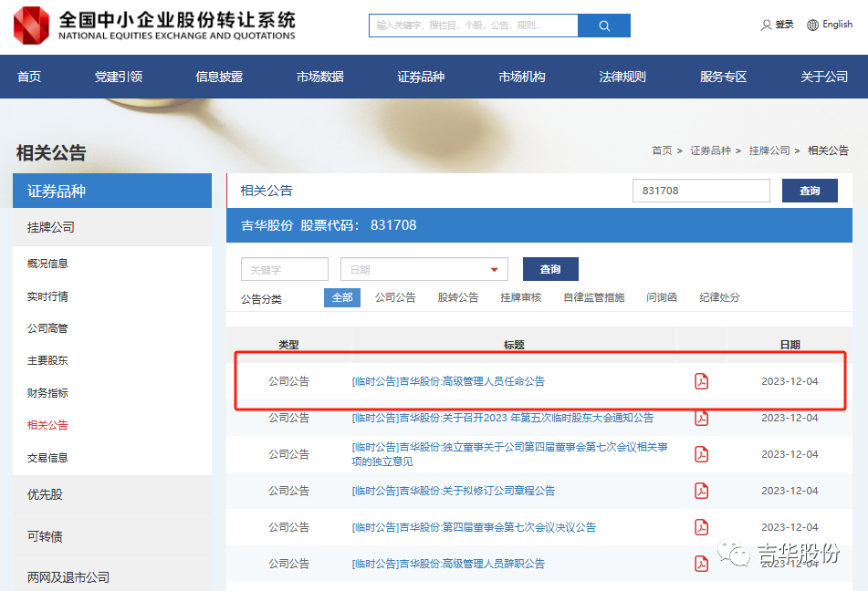Click the magnifier search button in header
Screen dimensions: 868x591
(x=604, y=26)
